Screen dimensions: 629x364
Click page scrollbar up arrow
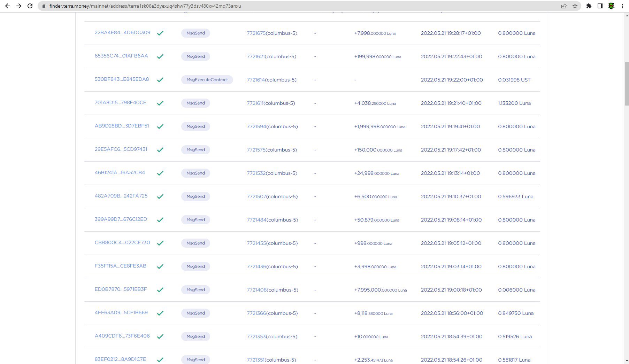[627, 15]
